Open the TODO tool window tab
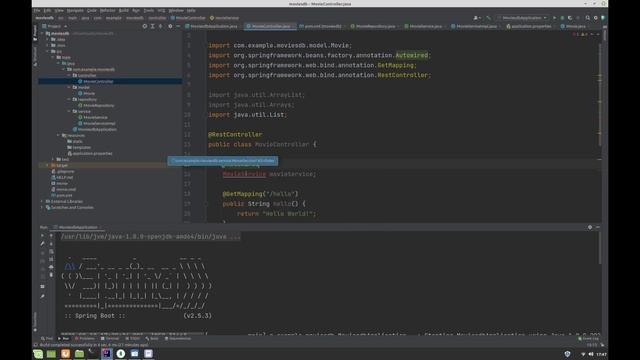The image size is (640, 360). coord(133,338)
